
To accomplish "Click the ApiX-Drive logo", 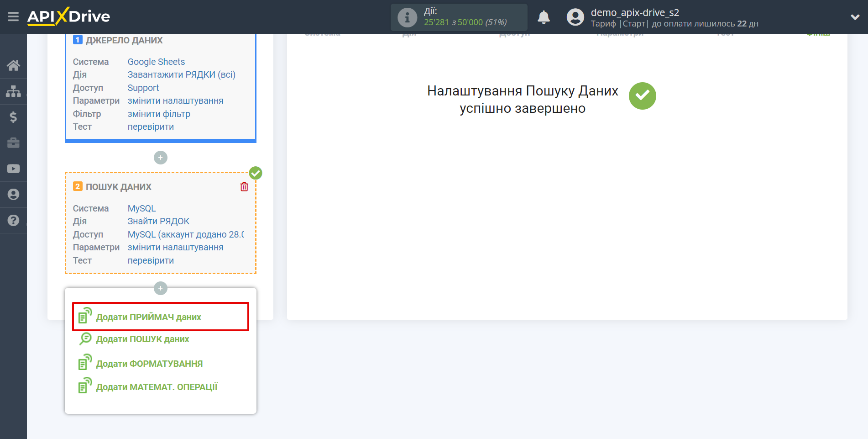I will [x=68, y=16].
